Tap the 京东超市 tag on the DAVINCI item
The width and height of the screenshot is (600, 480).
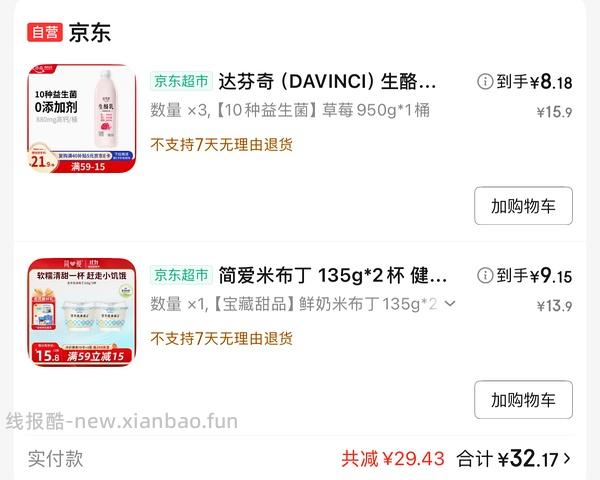181,81
